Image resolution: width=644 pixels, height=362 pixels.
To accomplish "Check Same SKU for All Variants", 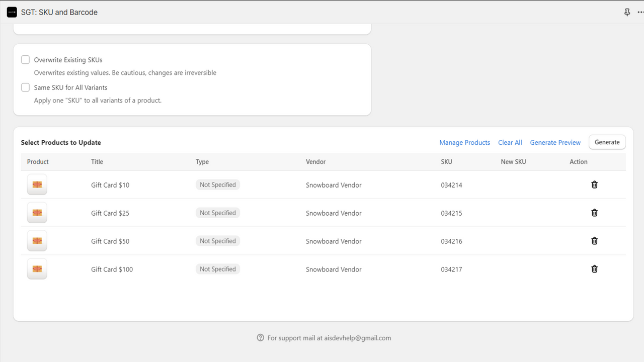I will [x=26, y=87].
